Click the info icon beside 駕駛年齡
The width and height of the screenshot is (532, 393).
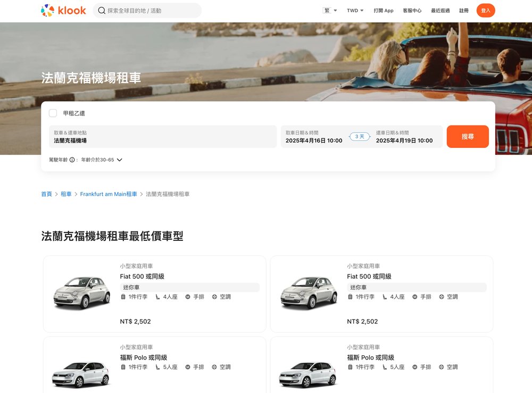pyautogui.click(x=72, y=159)
